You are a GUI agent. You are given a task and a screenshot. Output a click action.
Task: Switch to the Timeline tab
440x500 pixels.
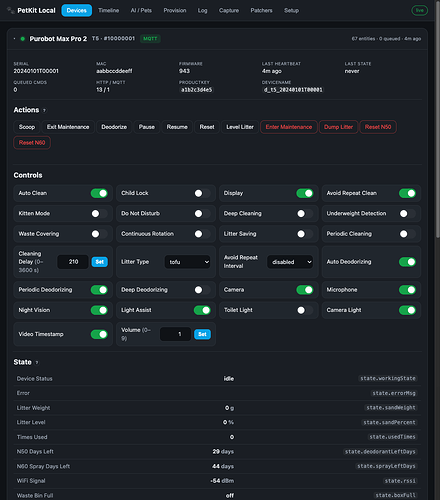coord(109,10)
